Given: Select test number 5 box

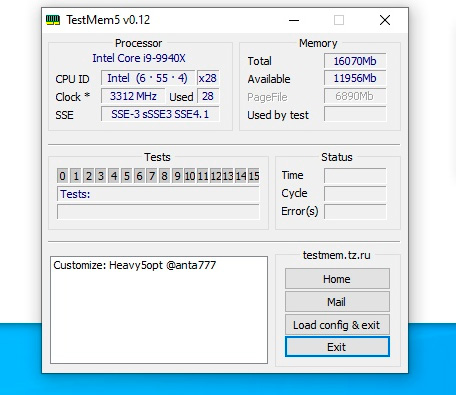Looking at the screenshot, I should [126, 176].
